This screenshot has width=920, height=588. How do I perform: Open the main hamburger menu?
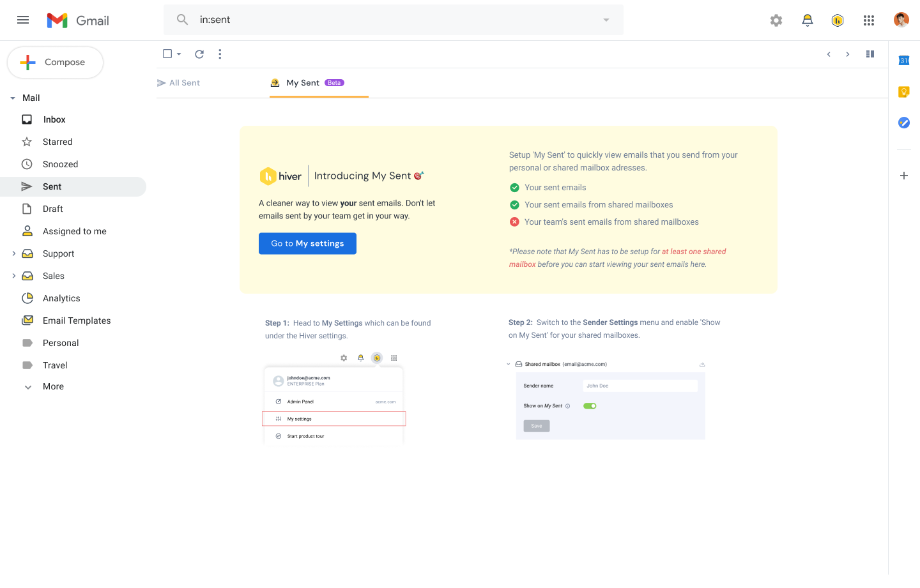(23, 20)
